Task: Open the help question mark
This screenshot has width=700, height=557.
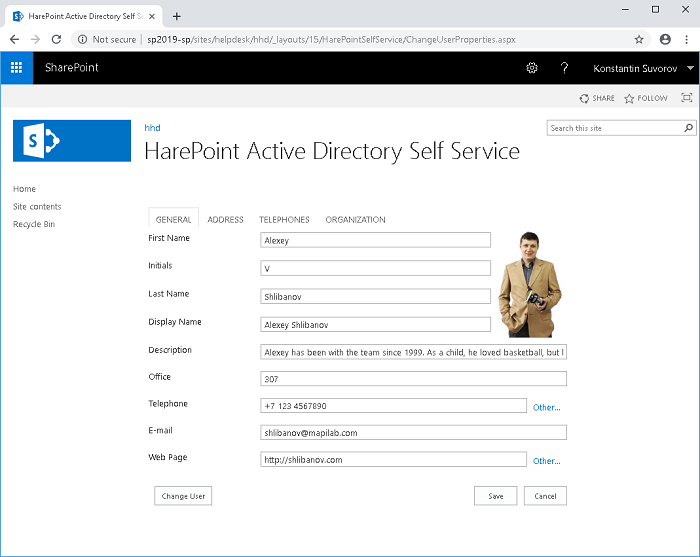Action: pos(564,68)
